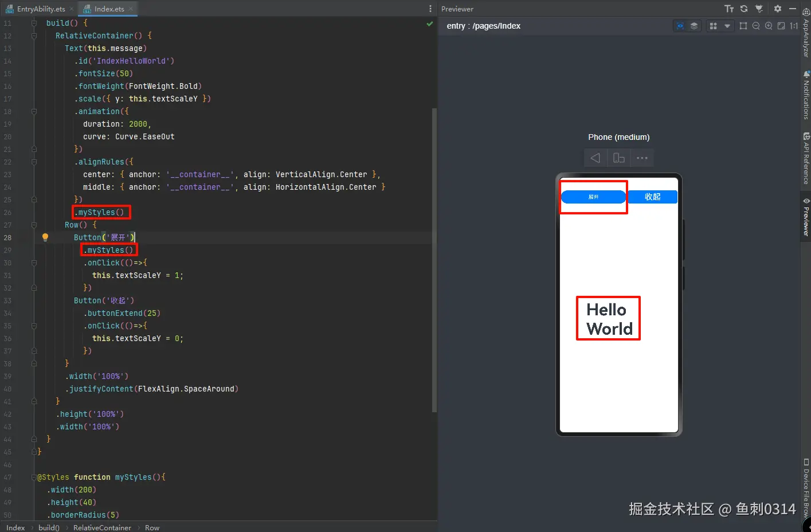Collapse the build() block fold marker
This screenshot has height=532, width=811.
tap(34, 23)
